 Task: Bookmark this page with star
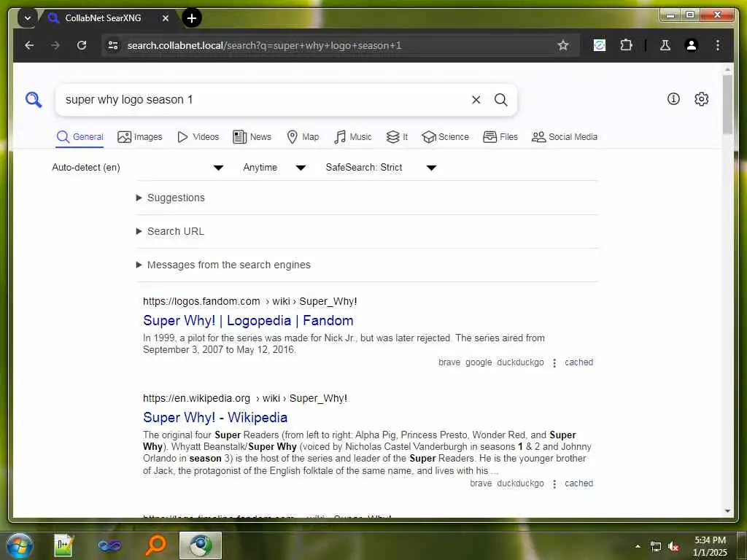tap(563, 45)
